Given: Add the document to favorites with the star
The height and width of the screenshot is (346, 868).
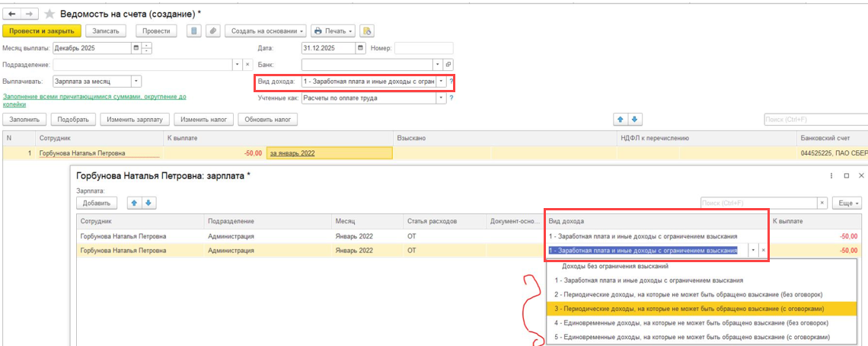Looking at the screenshot, I should pyautogui.click(x=50, y=14).
